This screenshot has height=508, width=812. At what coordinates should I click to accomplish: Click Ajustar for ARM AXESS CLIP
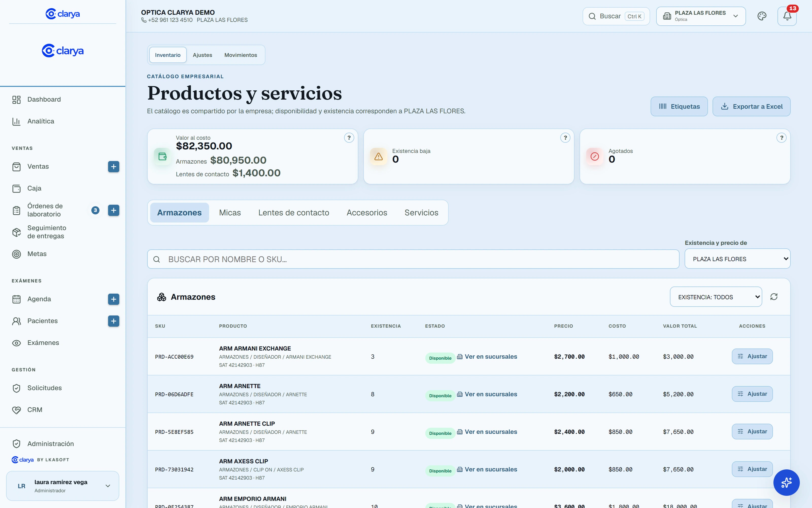pyautogui.click(x=752, y=469)
